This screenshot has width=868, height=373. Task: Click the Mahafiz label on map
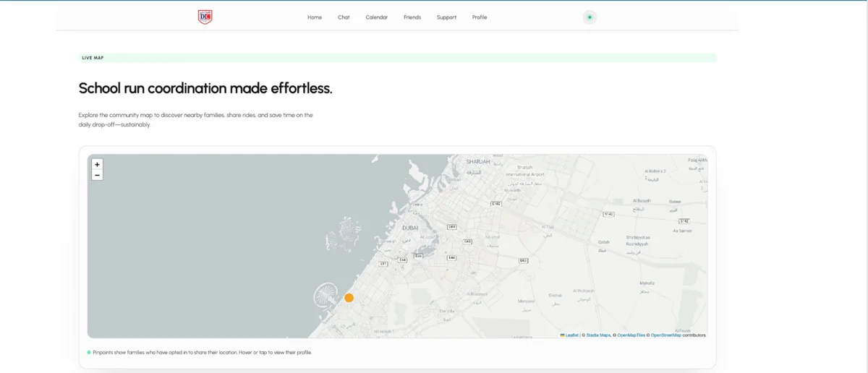point(647,283)
